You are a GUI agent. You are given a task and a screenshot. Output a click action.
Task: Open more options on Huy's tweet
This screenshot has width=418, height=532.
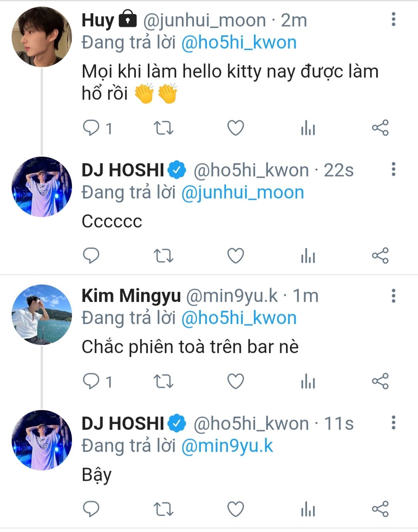coord(394,19)
